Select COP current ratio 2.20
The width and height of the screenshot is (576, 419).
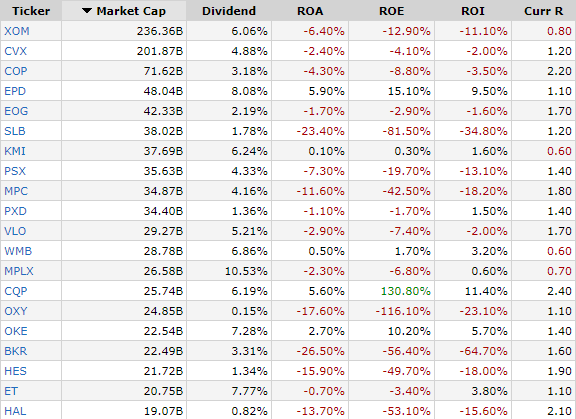click(x=559, y=71)
